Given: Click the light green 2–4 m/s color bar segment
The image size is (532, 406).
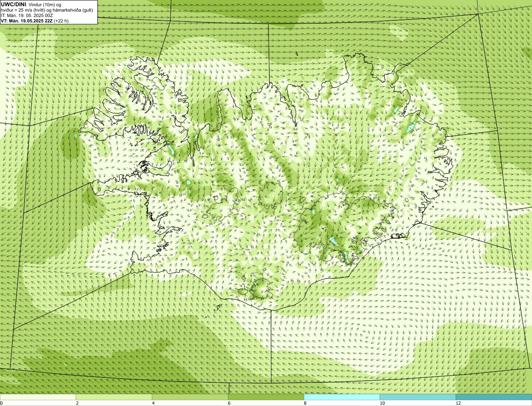Looking at the screenshot, I should (114, 397).
